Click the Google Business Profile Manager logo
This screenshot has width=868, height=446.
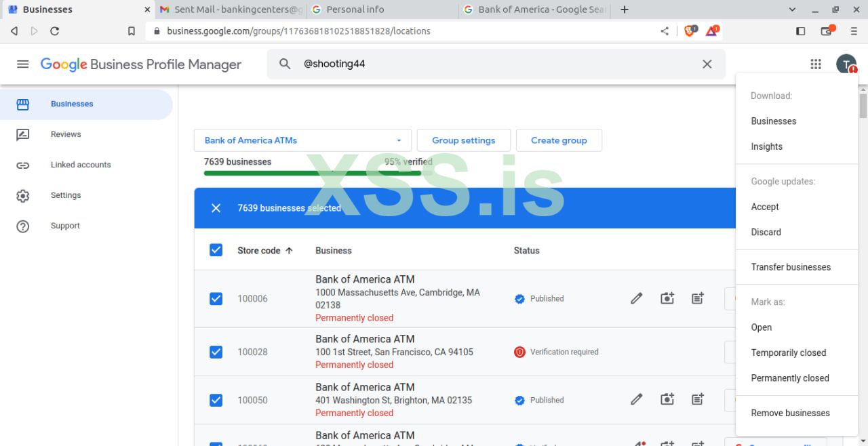tap(141, 64)
